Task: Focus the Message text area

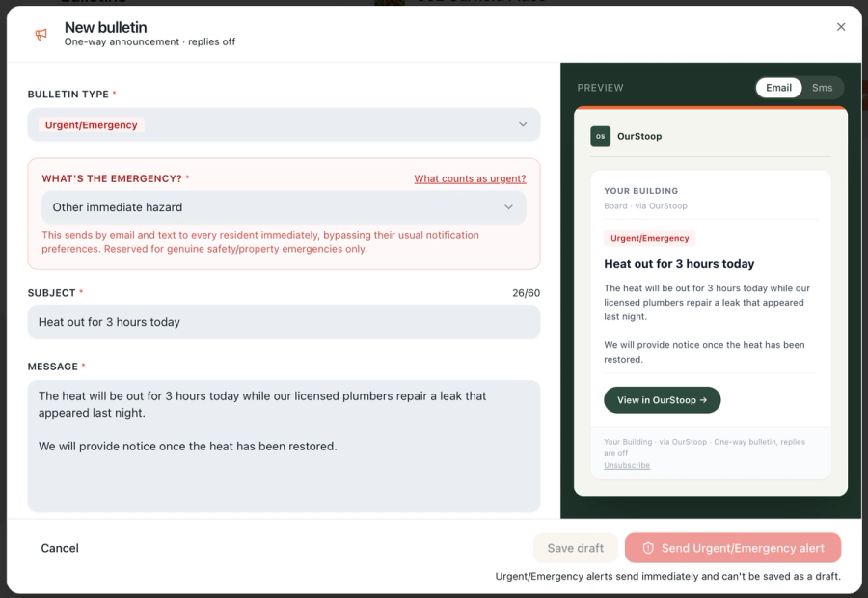Action: pos(284,446)
